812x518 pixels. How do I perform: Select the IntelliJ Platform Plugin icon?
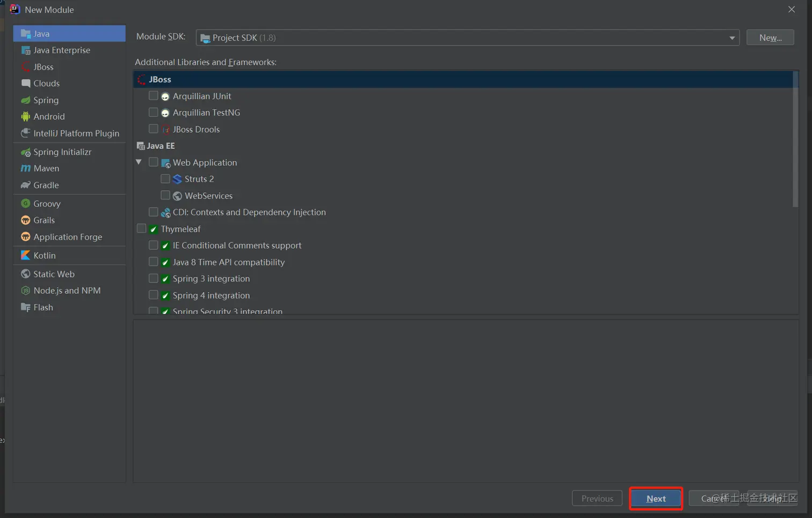coord(25,133)
